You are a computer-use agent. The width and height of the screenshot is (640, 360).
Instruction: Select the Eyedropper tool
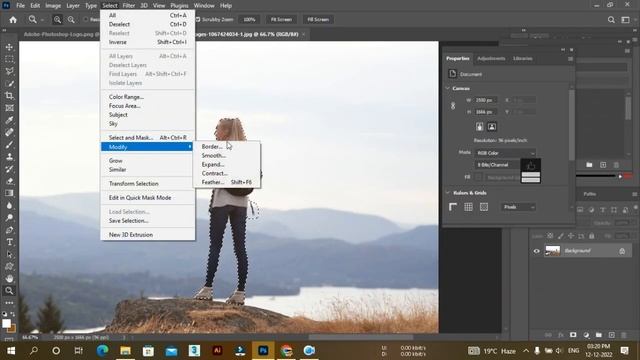(9, 120)
